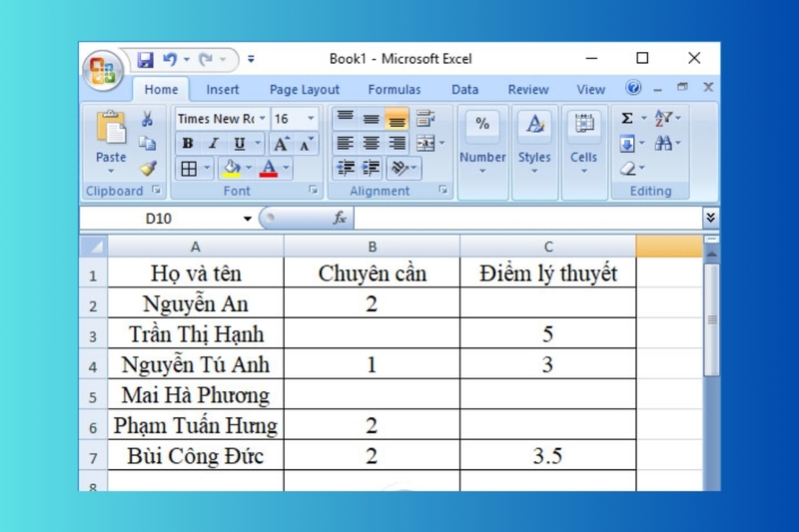Center text horizontally
The width and height of the screenshot is (799, 532).
[371, 143]
